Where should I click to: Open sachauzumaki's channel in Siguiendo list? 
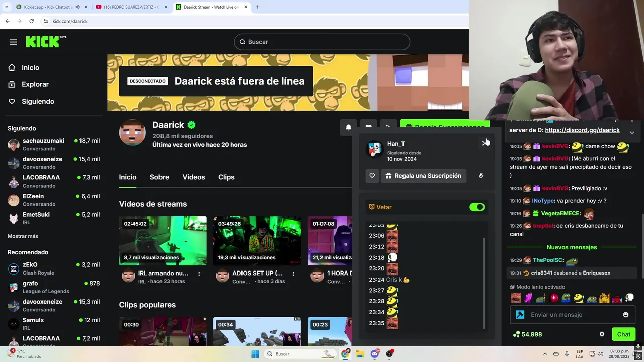53,145
